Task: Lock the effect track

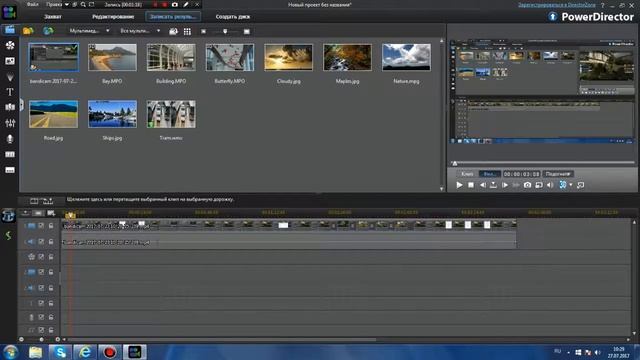Action: point(51,257)
